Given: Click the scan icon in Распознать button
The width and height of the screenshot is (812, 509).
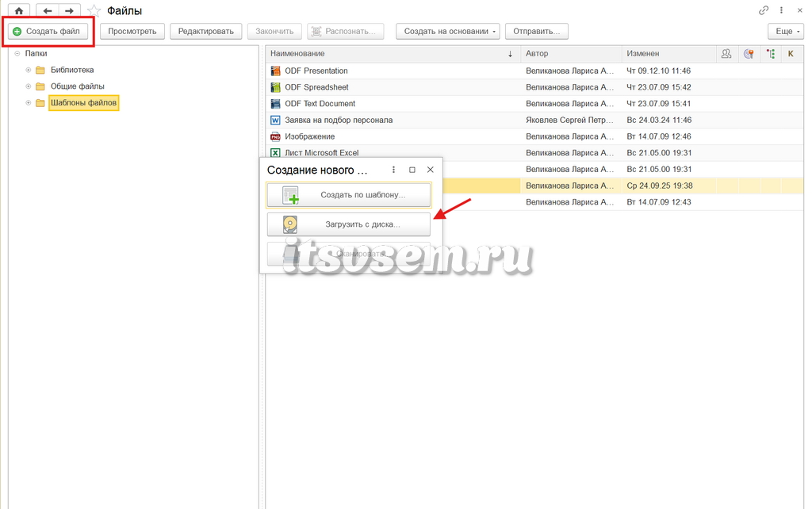Looking at the screenshot, I should coord(316,32).
